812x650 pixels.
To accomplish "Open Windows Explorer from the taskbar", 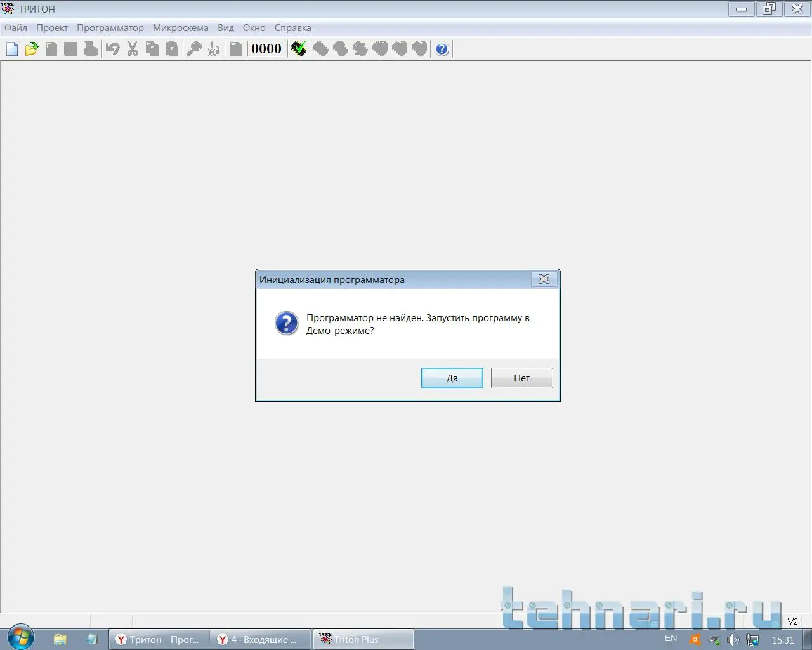I will 60,639.
